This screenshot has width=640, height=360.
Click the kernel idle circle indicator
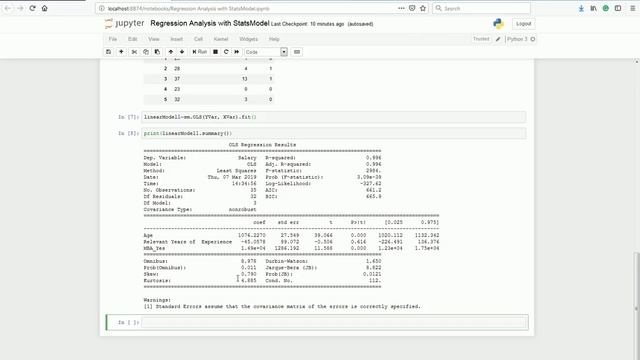pos(533,39)
